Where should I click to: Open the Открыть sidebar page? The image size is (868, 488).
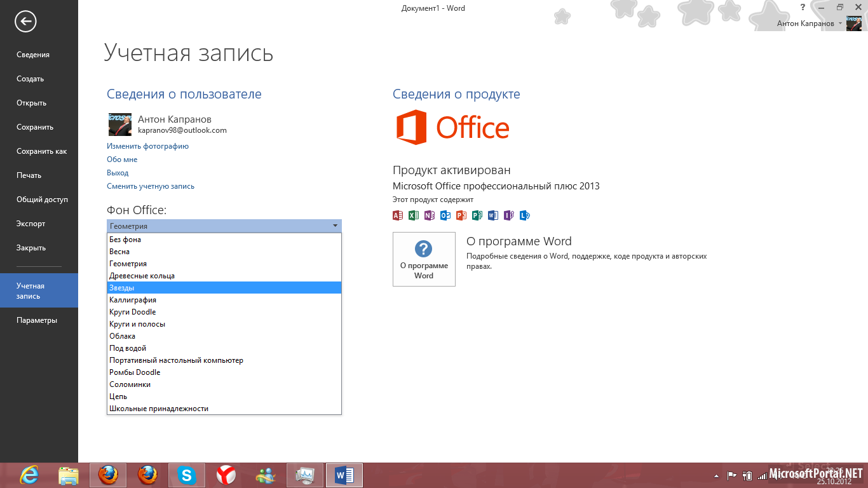[39, 103]
